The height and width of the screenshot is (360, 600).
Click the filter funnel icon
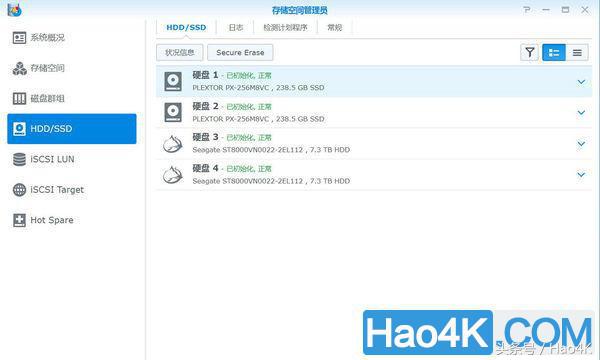pyautogui.click(x=530, y=52)
